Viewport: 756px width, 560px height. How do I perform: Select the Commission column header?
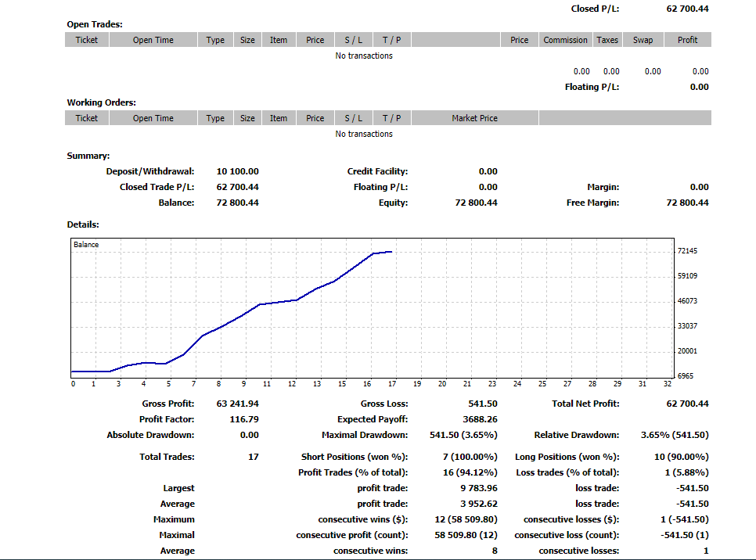coord(565,40)
